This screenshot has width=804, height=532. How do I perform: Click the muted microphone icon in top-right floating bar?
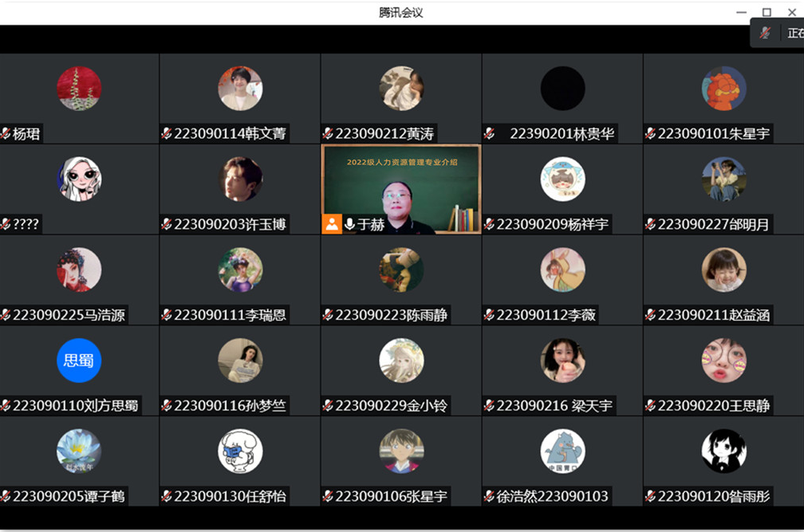[x=765, y=33]
